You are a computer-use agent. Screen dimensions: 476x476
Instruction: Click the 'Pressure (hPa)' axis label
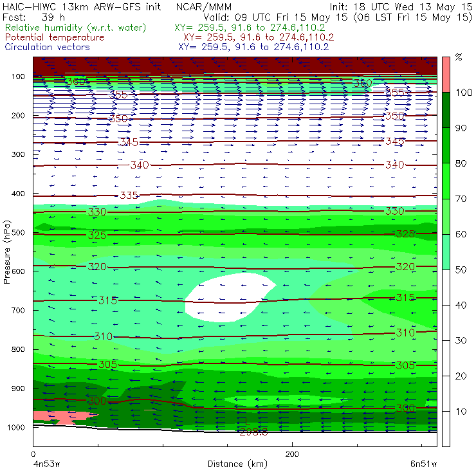6,252
